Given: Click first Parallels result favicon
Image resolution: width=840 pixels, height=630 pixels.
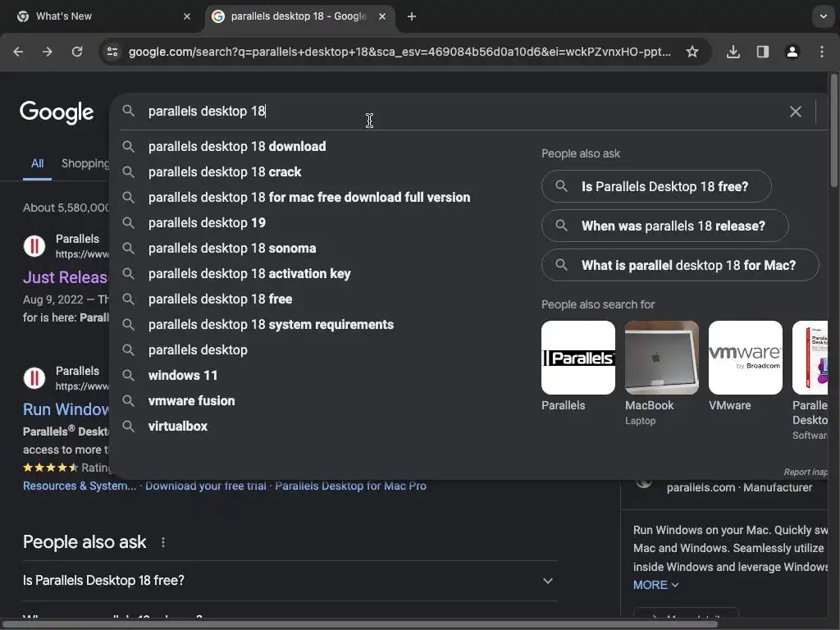Looking at the screenshot, I should 34,246.
